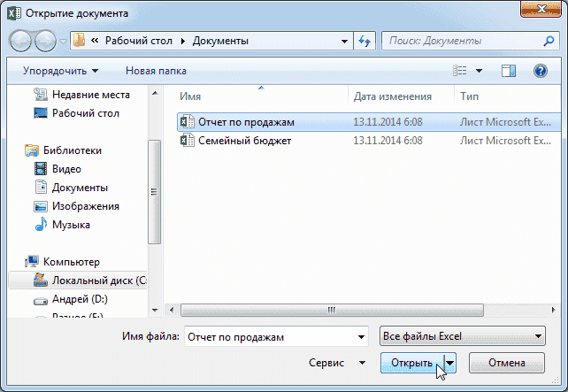Select the file Отчет по продажам
This screenshot has width=568, height=392.
pyautogui.click(x=369, y=122)
